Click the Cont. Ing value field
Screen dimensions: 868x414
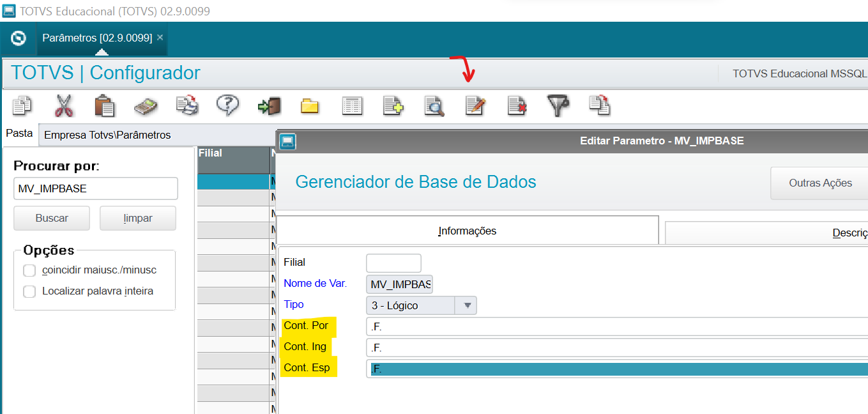(x=617, y=348)
